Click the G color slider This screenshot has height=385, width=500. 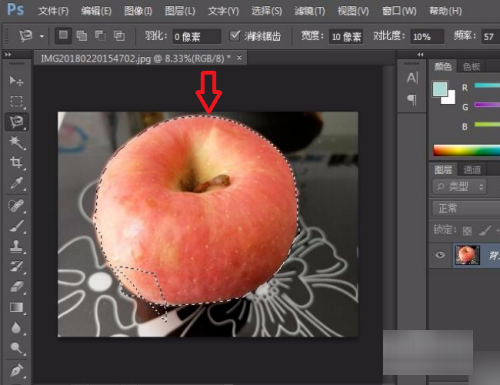pyautogui.click(x=487, y=105)
